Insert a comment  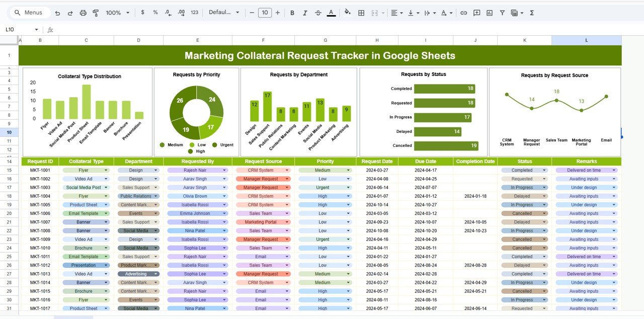point(476,13)
